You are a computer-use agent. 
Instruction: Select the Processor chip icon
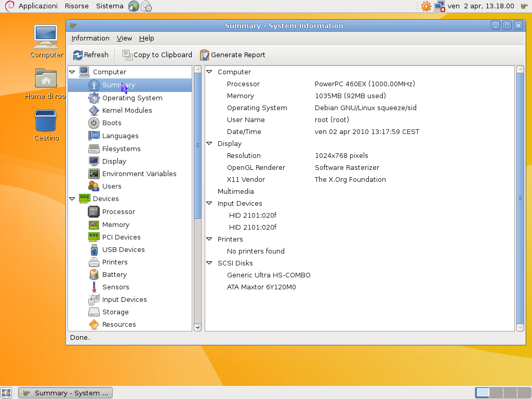coord(94,212)
